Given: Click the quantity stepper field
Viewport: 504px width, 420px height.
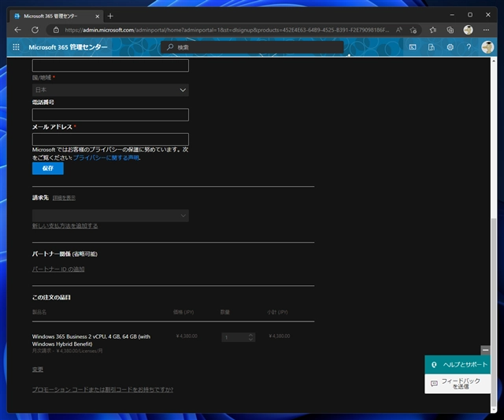Looking at the screenshot, I should click(238, 337).
